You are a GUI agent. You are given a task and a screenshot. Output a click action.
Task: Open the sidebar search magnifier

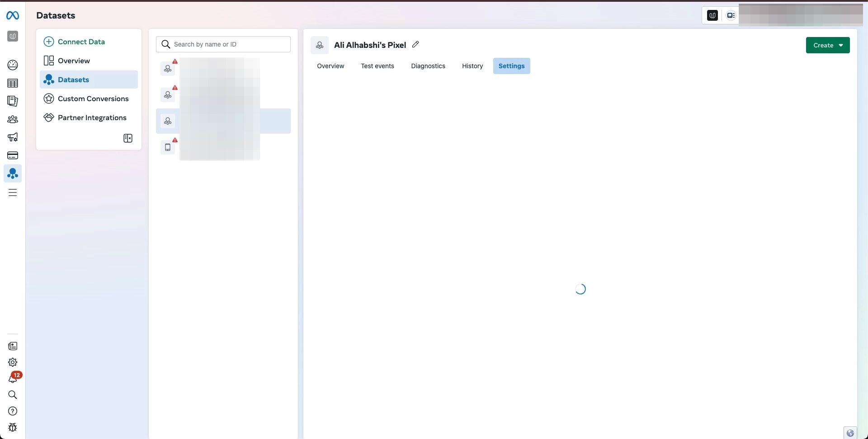point(13,395)
